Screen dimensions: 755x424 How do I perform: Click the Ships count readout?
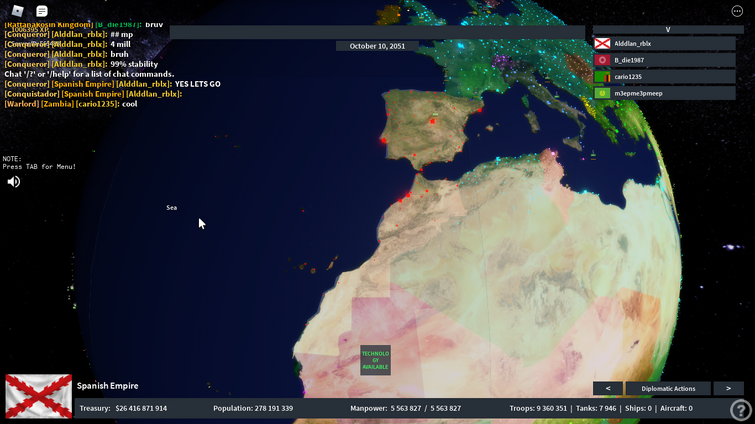click(638, 408)
